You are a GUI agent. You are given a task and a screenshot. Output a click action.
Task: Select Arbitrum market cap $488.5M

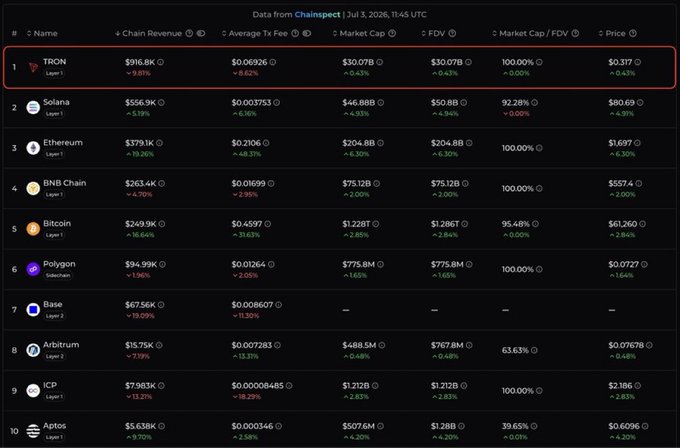pos(359,345)
